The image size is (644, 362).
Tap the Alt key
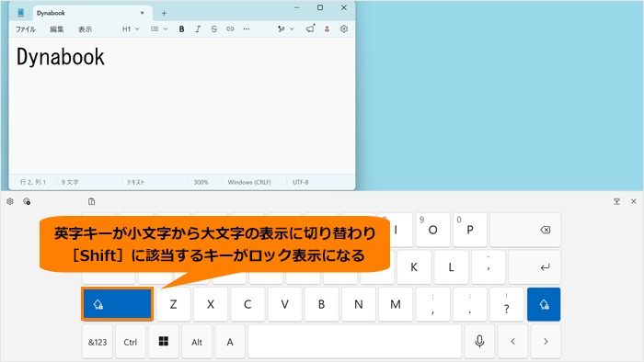pyautogui.click(x=197, y=342)
